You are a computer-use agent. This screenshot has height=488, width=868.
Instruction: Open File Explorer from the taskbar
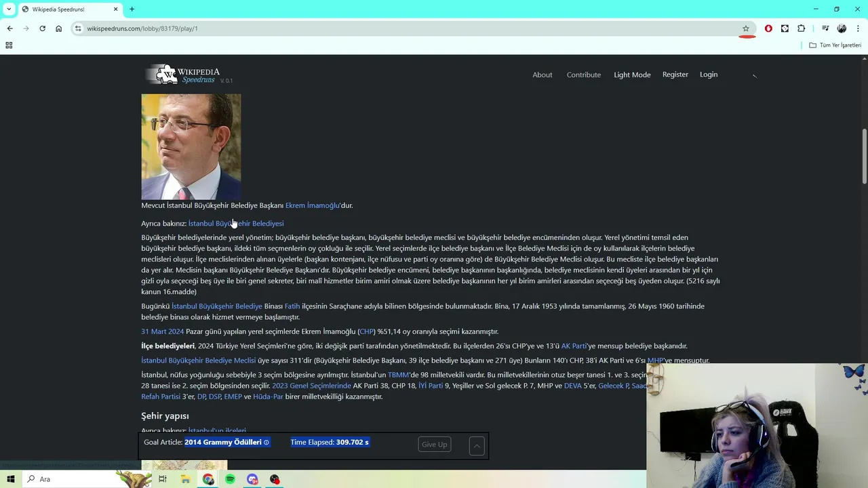(185, 479)
